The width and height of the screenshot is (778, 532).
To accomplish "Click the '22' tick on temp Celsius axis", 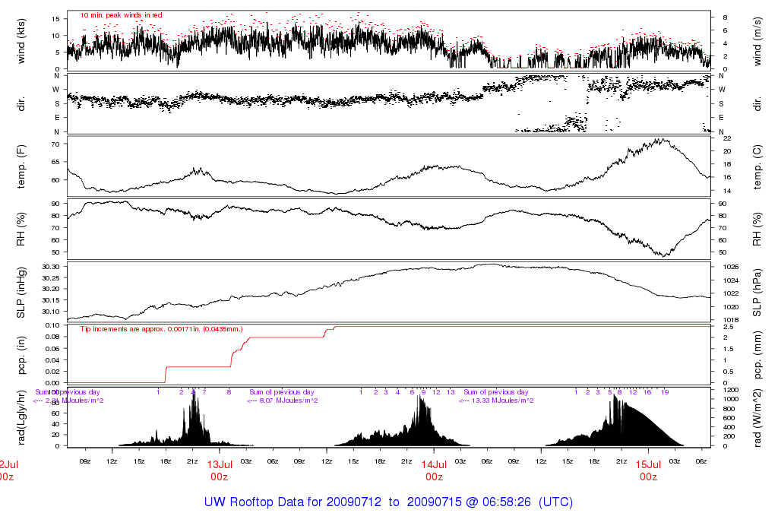I will pyautogui.click(x=727, y=138).
